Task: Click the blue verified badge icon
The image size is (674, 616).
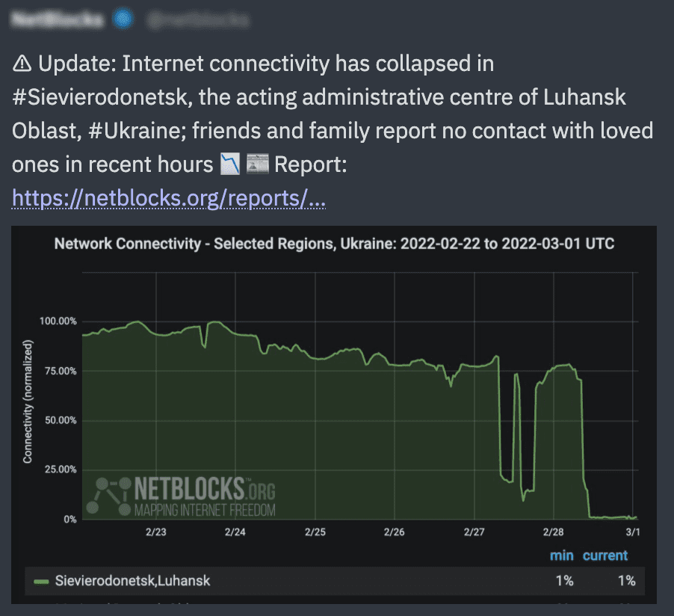Action: 123,19
